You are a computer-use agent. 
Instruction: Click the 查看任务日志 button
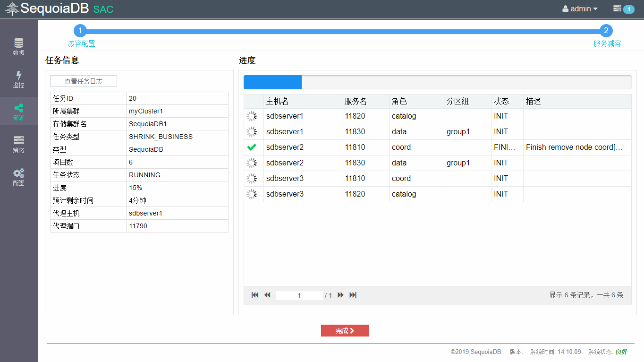[84, 81]
